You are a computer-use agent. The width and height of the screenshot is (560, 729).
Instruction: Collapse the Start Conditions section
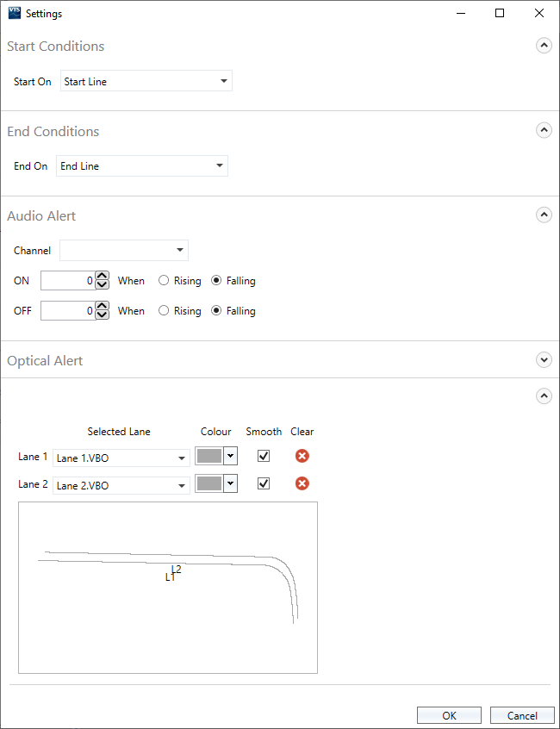[544, 46]
